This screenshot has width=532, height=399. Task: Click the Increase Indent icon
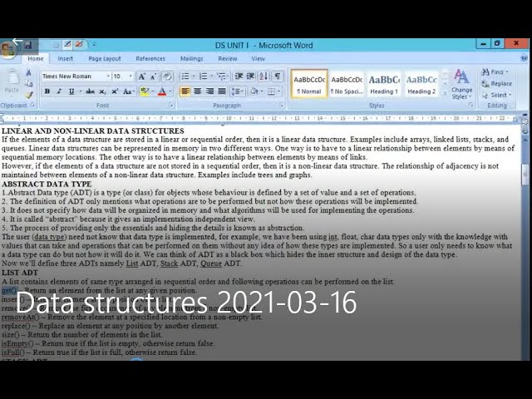tap(251, 76)
